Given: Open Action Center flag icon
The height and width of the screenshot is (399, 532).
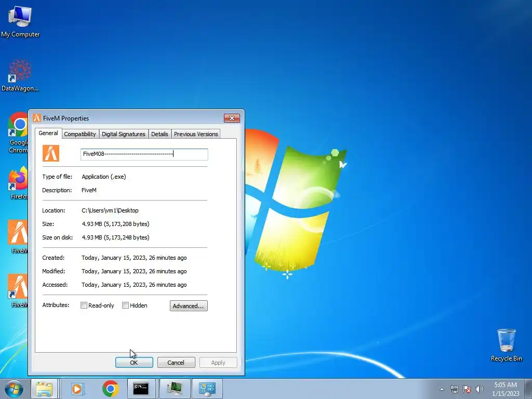Looking at the screenshot, I should point(467,389).
